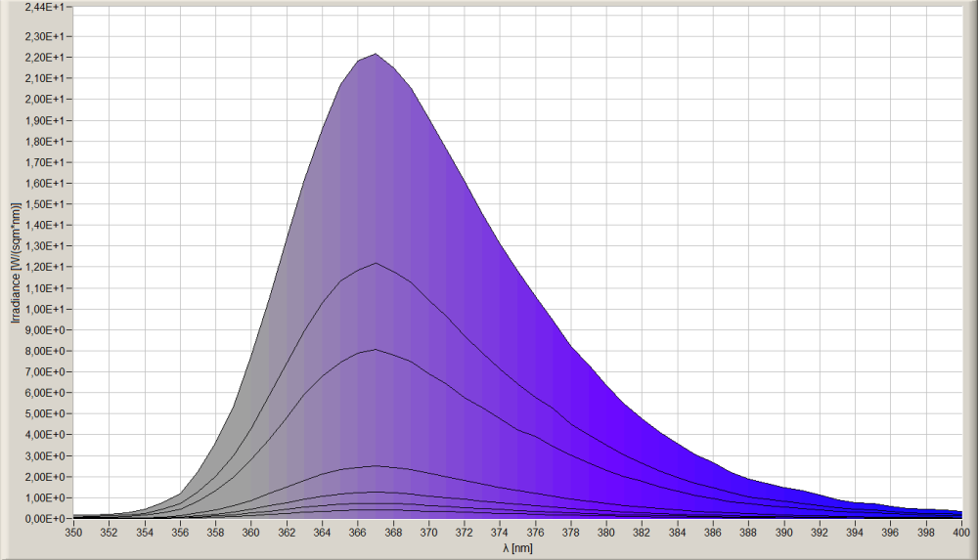Click the x-axis label 372

[465, 533]
